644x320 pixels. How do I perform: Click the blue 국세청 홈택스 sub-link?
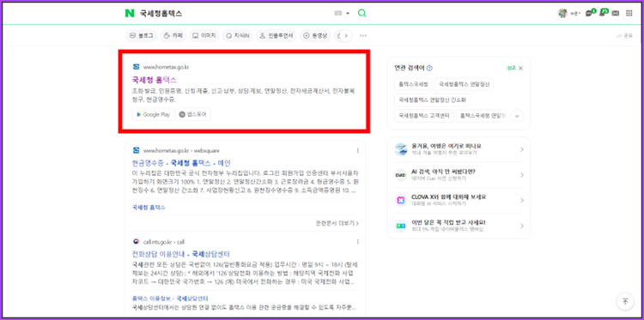[149, 208]
